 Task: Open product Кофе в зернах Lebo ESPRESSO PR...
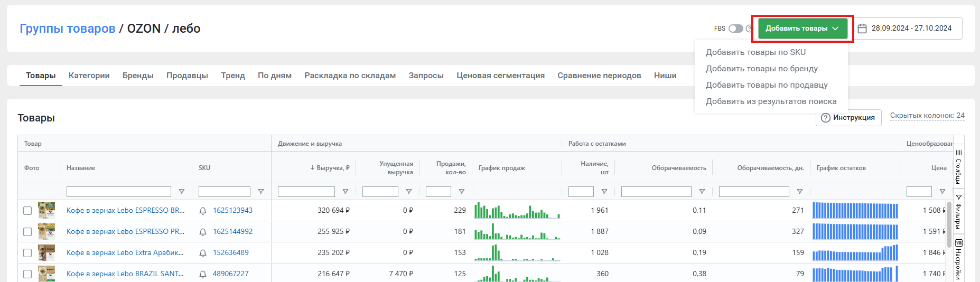[x=125, y=231]
